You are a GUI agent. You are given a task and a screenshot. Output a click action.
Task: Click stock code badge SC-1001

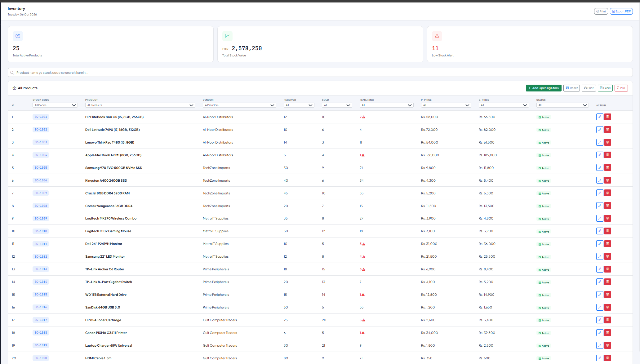[x=41, y=117]
